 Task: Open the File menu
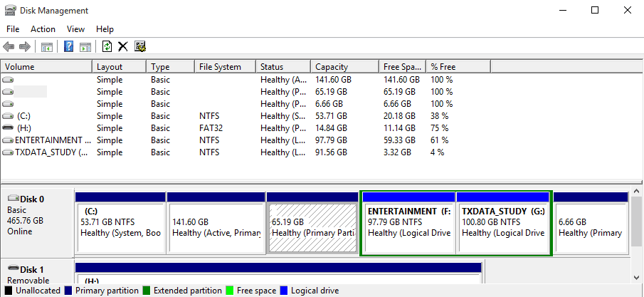click(13, 29)
